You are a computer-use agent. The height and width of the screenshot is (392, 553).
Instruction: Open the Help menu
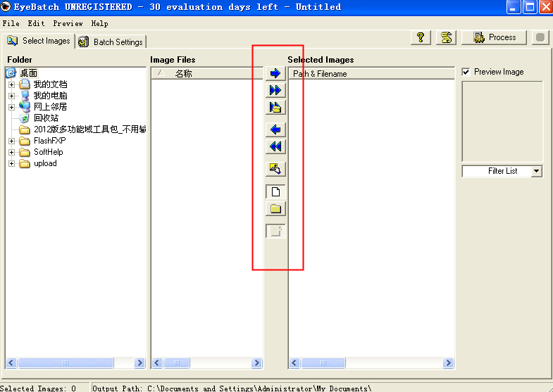click(x=99, y=23)
